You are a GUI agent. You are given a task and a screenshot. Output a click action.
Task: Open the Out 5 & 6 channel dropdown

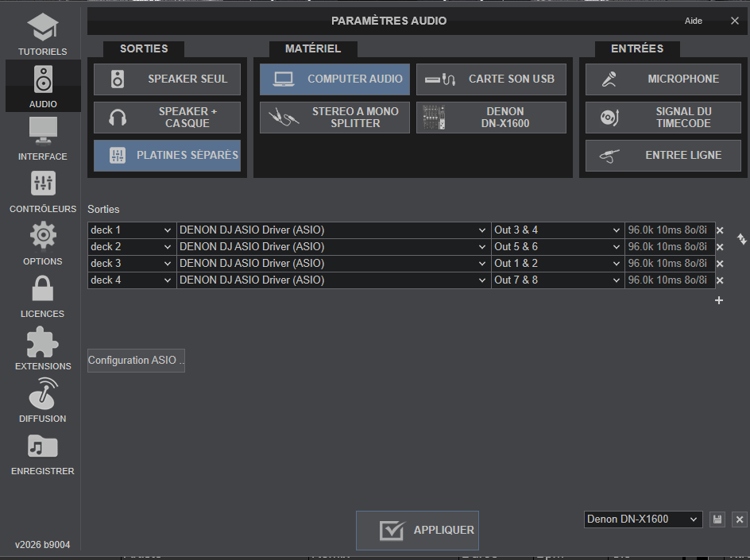coord(557,247)
